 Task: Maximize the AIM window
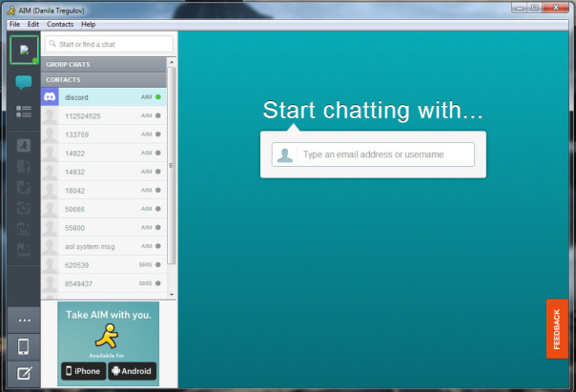pyautogui.click(x=535, y=8)
